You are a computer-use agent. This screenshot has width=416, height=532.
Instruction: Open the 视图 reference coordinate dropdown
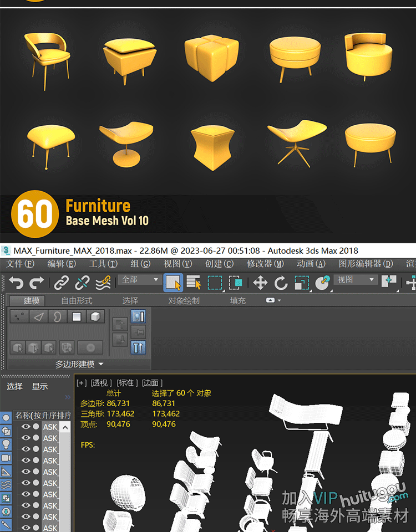pos(356,280)
